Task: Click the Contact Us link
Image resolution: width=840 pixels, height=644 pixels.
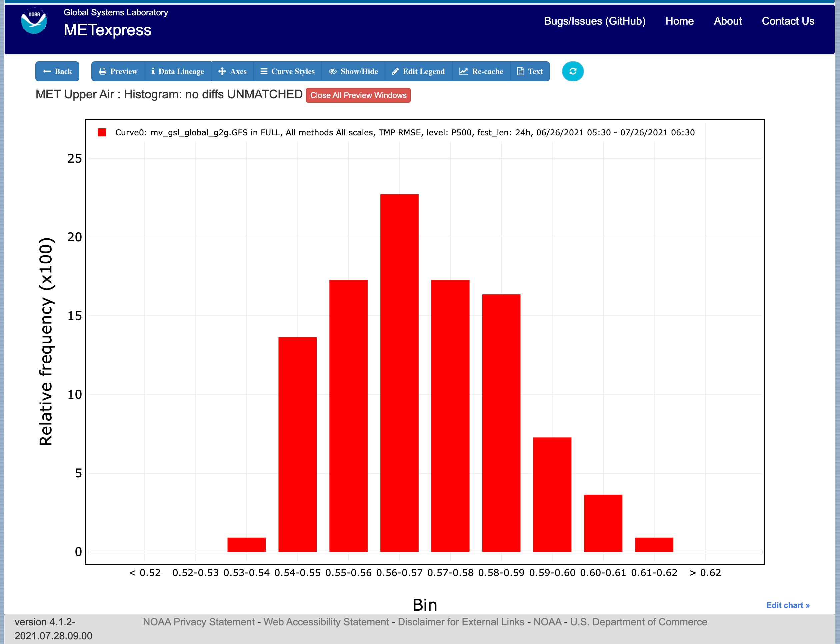Action: (x=787, y=21)
